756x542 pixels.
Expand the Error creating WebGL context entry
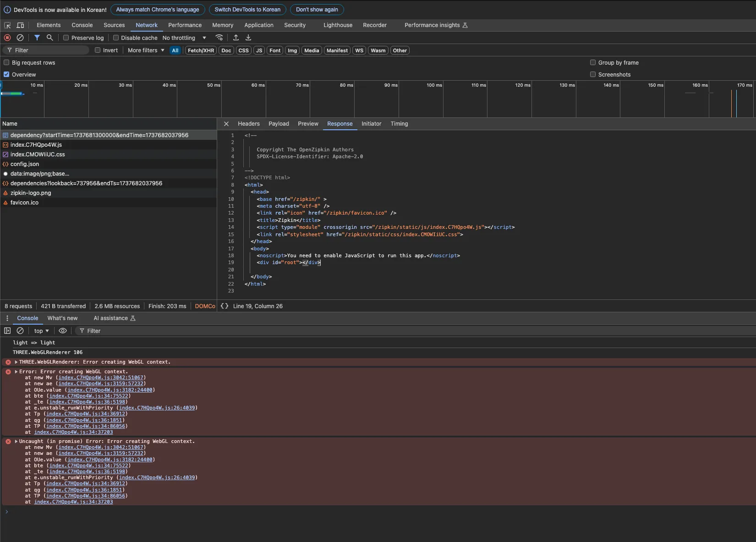click(16, 372)
